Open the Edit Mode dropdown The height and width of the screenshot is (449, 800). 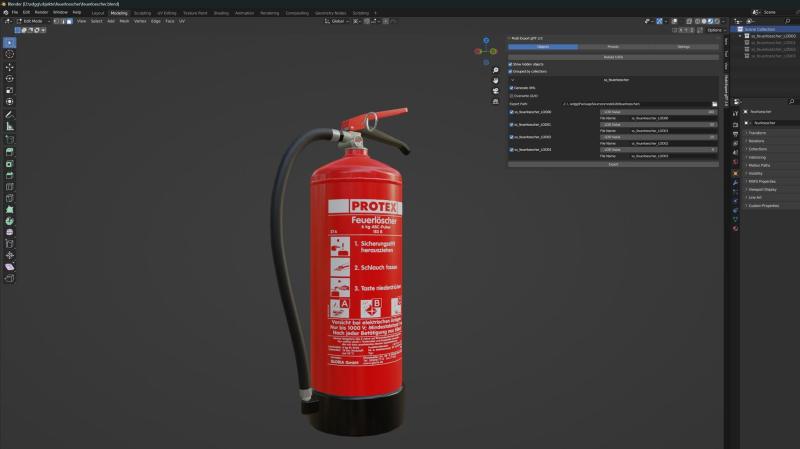click(x=33, y=21)
